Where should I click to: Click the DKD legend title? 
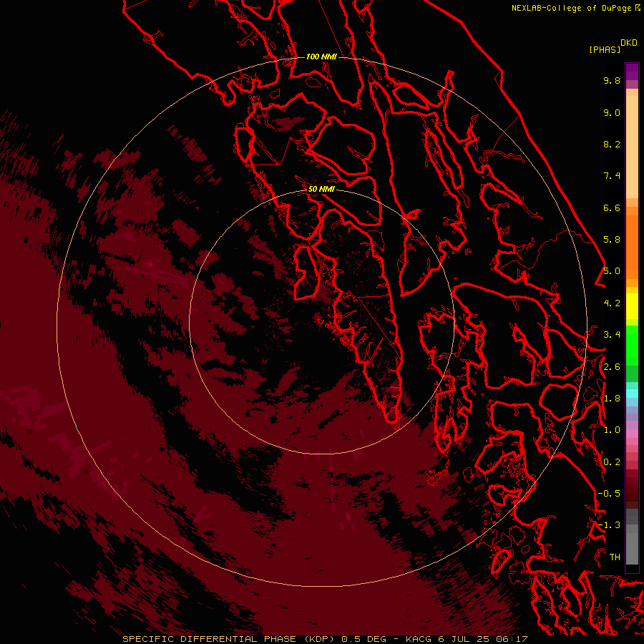[629, 43]
